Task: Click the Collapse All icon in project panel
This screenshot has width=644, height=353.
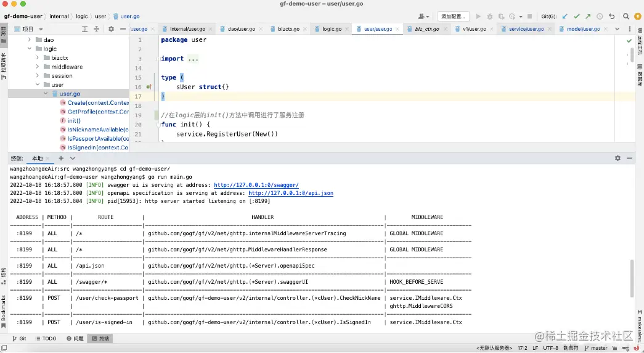Action: pos(96,29)
